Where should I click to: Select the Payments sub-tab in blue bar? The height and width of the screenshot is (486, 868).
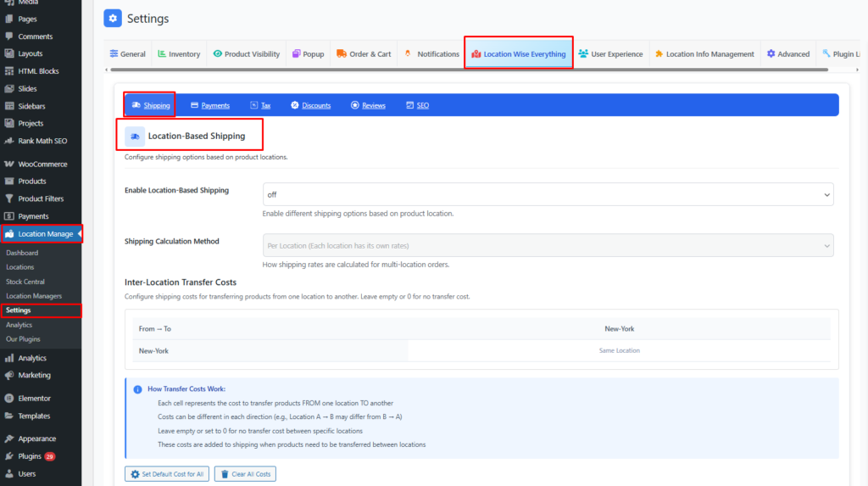(x=210, y=105)
